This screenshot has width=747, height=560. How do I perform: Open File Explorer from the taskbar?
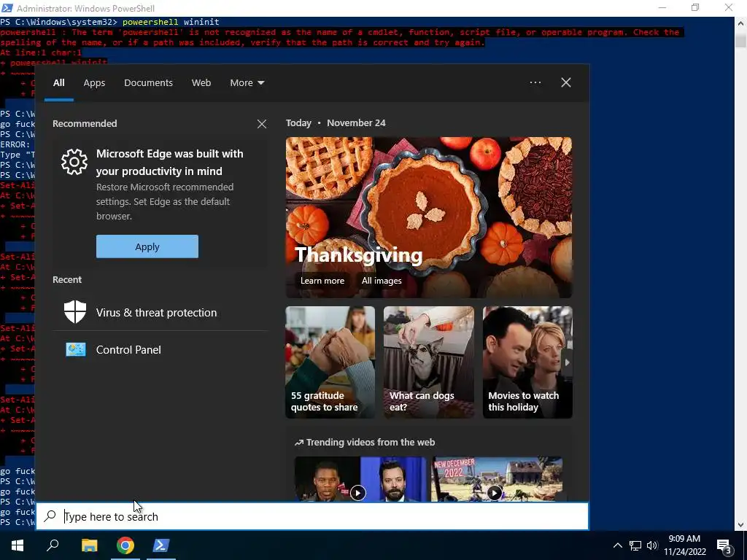tap(89, 545)
